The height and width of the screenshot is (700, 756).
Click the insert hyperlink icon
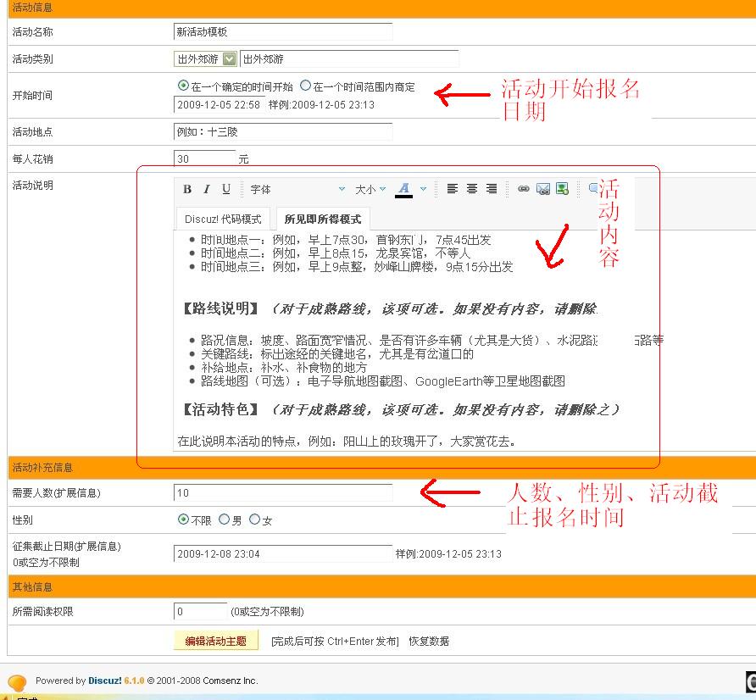click(524, 188)
